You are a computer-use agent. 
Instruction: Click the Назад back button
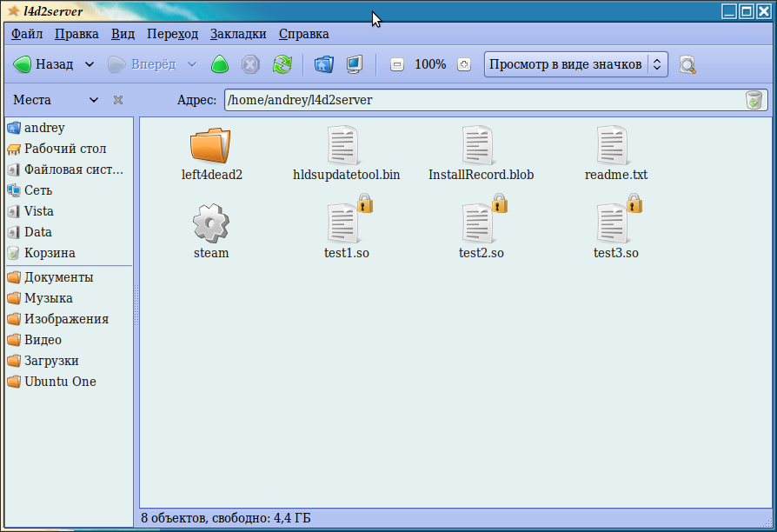(43, 64)
